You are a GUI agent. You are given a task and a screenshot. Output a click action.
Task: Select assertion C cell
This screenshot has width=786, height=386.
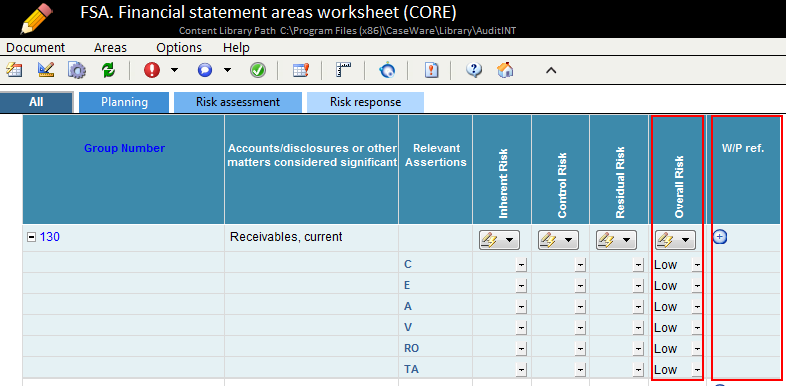coord(435,263)
